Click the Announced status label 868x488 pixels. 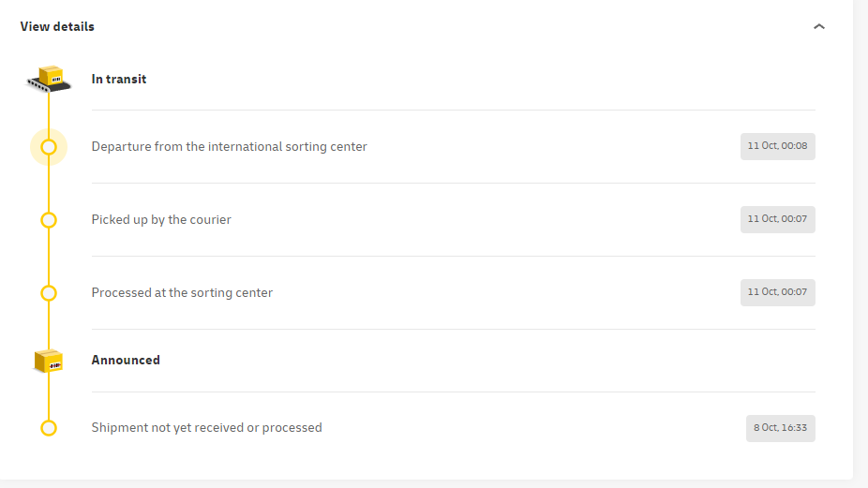126,361
